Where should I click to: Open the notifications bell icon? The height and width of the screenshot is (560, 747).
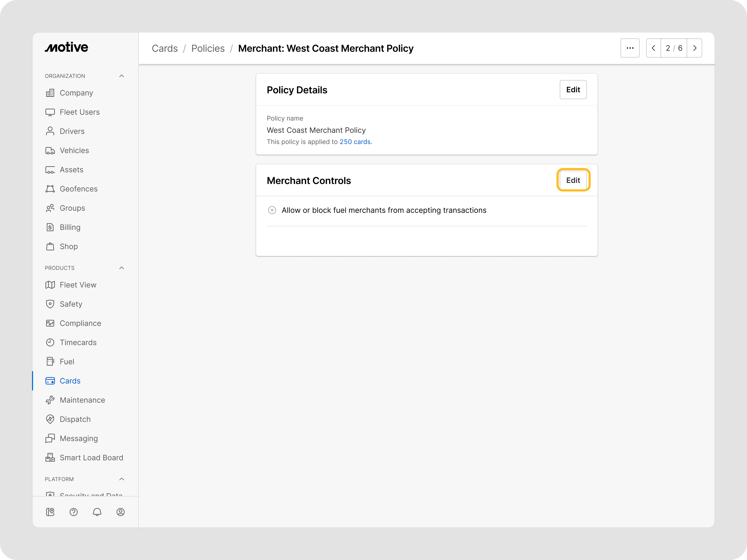97,512
